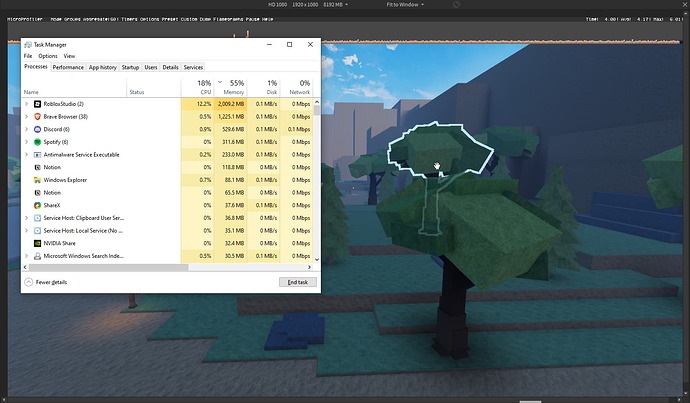The width and height of the screenshot is (690, 403).
Task: Expand Microsoft Windows Search Indexer row
Action: click(x=26, y=256)
